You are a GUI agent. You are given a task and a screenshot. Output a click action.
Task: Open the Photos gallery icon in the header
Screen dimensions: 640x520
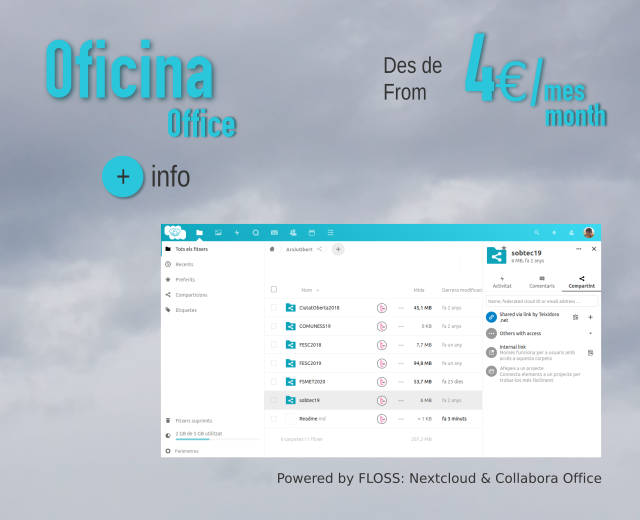coord(218,233)
